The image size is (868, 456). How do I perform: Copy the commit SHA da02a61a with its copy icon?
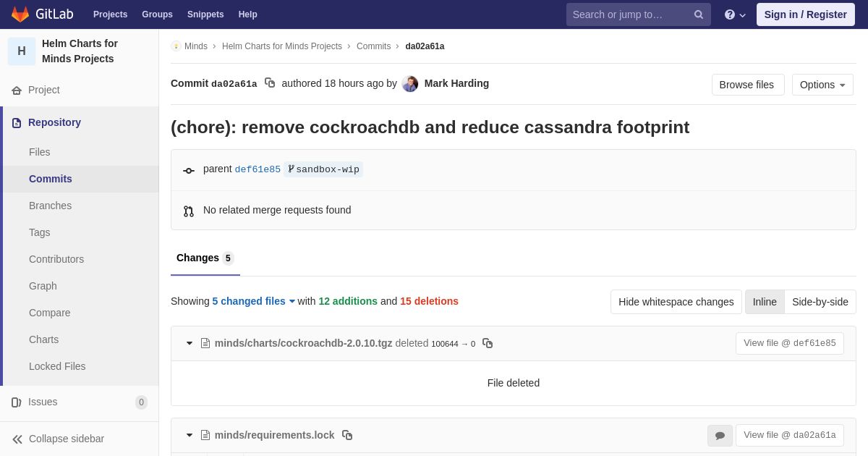(270, 83)
